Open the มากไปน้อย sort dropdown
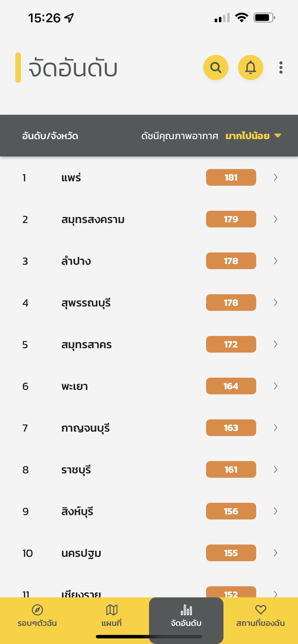Screen dimensions: 298x644 (253, 136)
